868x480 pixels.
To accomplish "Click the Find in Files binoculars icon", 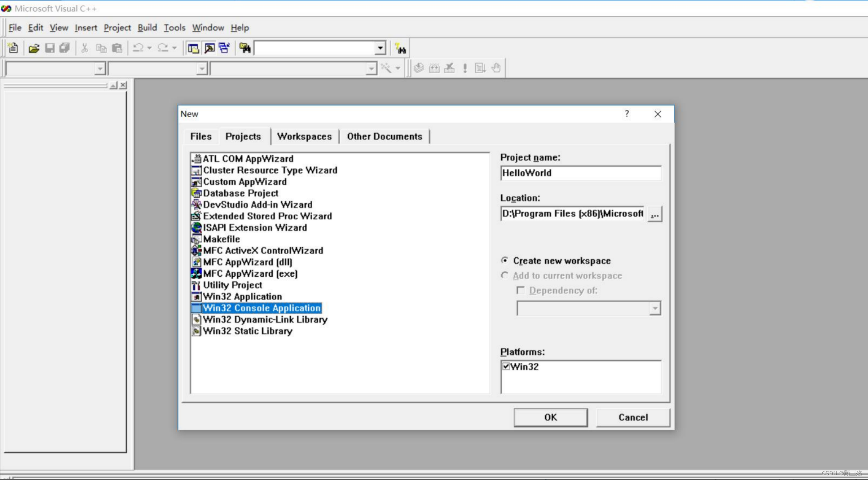I will pos(245,48).
